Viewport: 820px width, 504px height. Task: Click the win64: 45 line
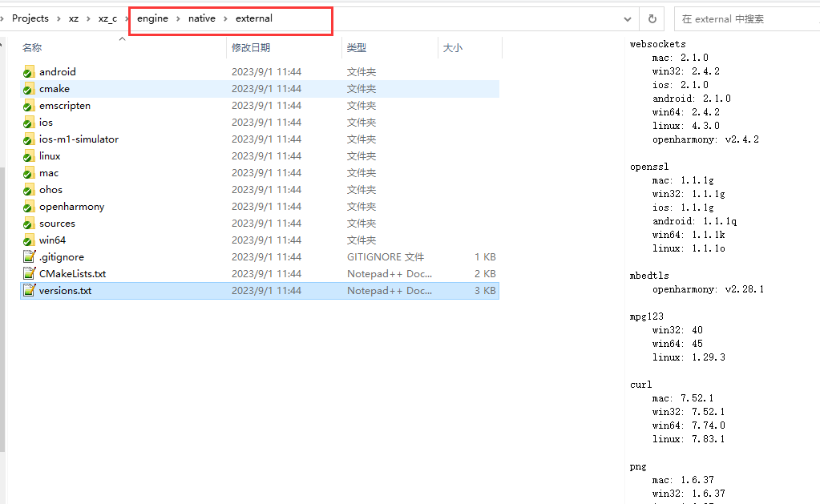(678, 344)
